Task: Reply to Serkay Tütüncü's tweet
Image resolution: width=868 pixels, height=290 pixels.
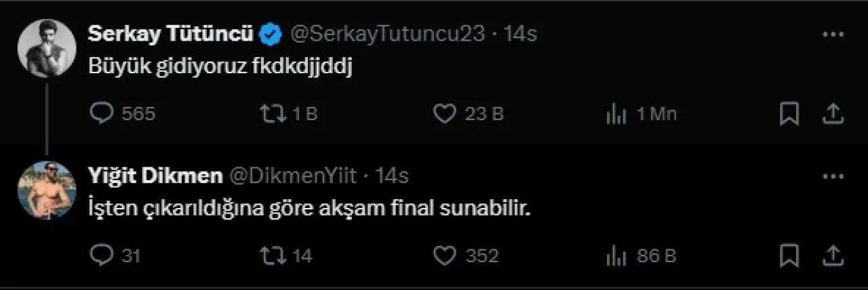Action: click(x=101, y=115)
